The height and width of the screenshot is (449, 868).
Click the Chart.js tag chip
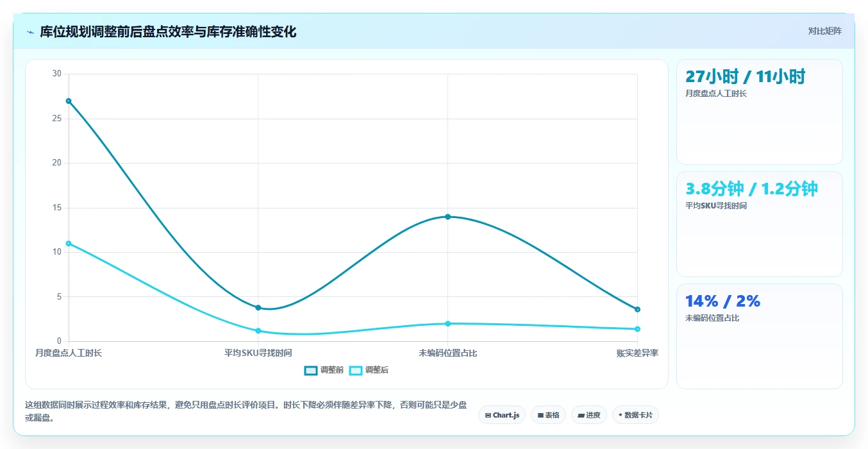[502, 415]
